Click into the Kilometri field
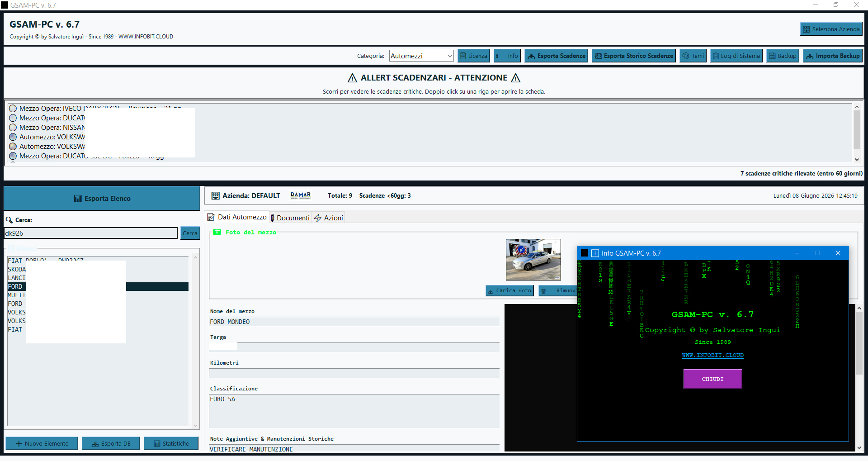This screenshot has width=868, height=461. click(x=354, y=373)
